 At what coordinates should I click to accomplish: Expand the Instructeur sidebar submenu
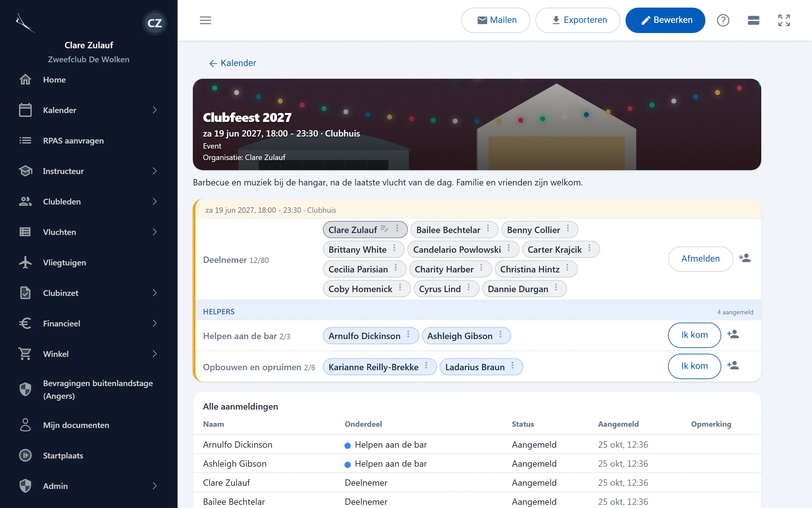click(x=155, y=171)
